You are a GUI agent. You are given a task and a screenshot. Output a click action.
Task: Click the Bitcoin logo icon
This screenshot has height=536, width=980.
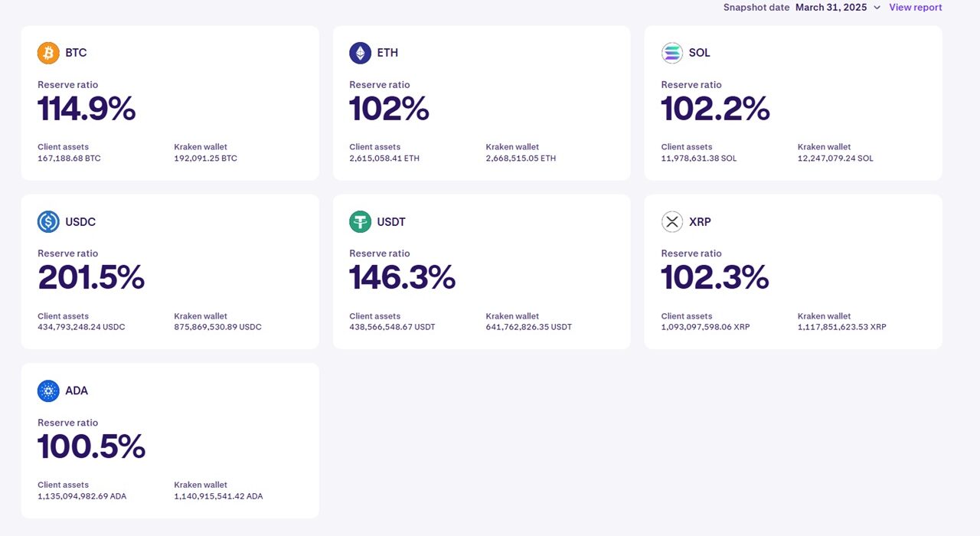tap(48, 53)
